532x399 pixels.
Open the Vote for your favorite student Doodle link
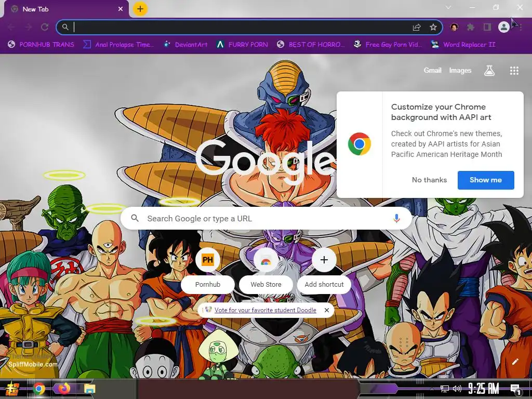(265, 310)
